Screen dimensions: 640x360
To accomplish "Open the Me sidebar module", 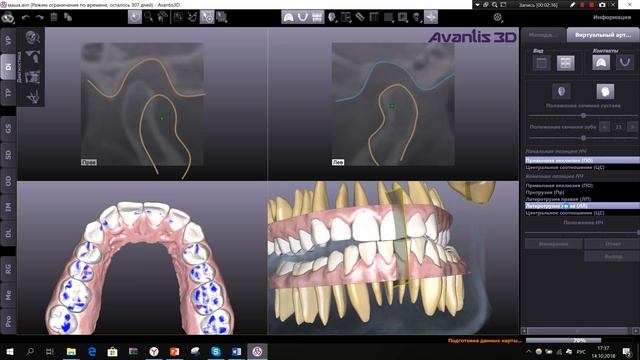I will (x=8, y=295).
